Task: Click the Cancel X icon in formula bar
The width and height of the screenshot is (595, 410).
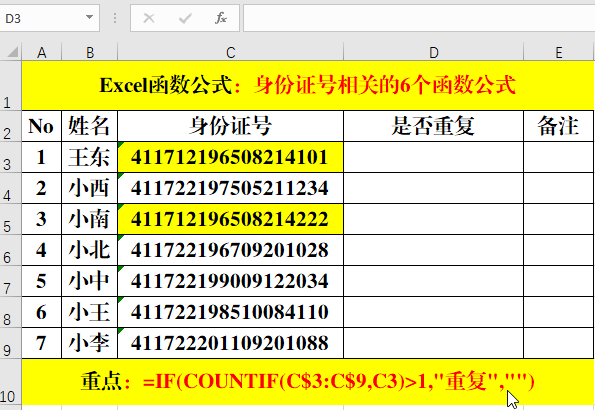Action: pos(149,18)
